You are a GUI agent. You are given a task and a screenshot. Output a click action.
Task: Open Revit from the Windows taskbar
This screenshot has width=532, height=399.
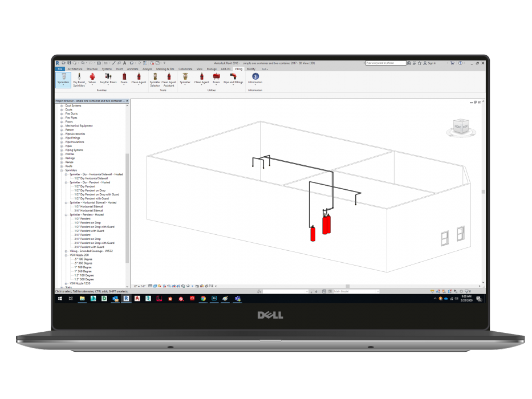point(126,299)
